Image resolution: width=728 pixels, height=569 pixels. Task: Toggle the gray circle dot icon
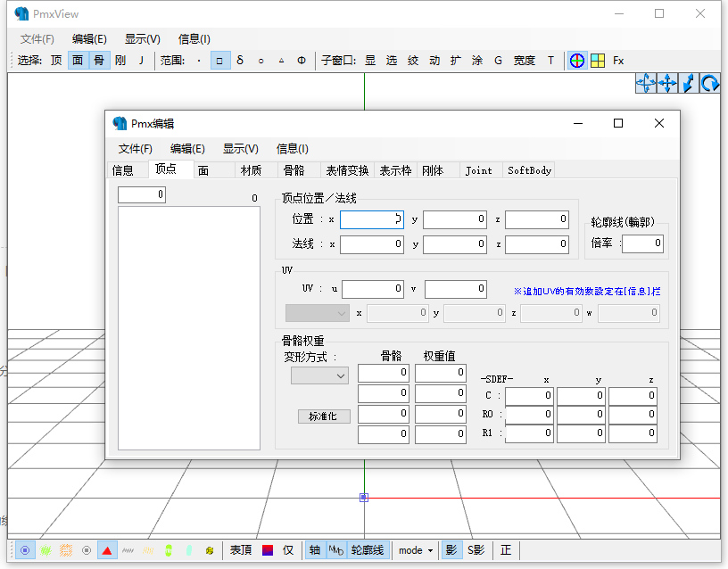tap(87, 550)
